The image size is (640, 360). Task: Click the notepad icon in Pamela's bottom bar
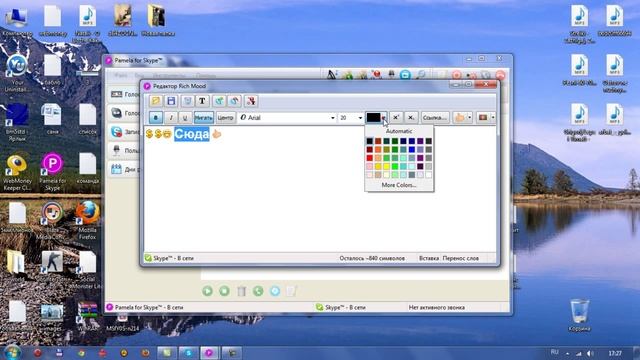point(291,291)
